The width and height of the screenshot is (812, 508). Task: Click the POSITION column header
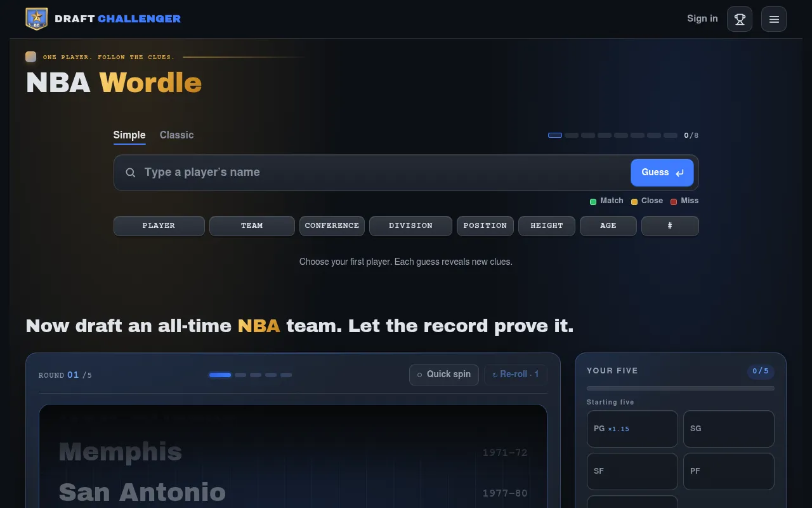(x=485, y=226)
